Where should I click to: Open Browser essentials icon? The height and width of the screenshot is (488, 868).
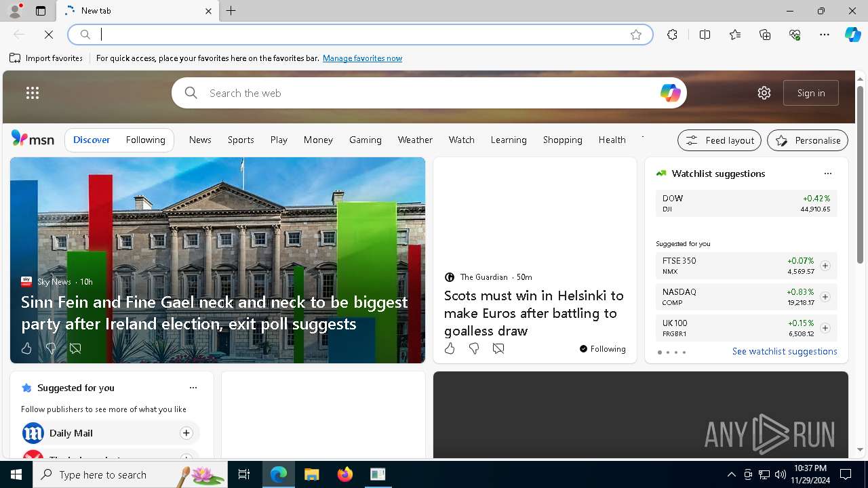(x=795, y=35)
